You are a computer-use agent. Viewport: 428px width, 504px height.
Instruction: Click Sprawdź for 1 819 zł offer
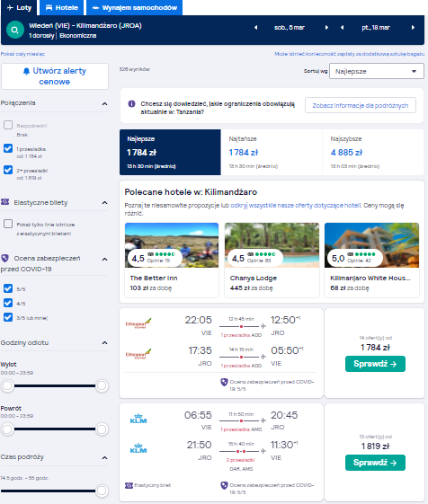375,463
